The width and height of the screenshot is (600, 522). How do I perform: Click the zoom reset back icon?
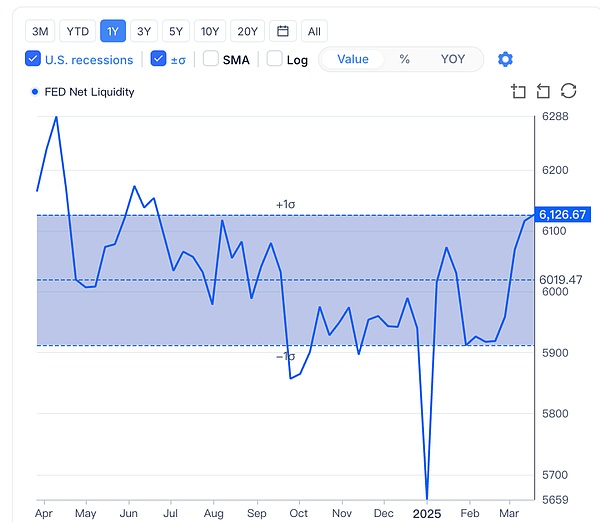pyautogui.click(x=543, y=92)
